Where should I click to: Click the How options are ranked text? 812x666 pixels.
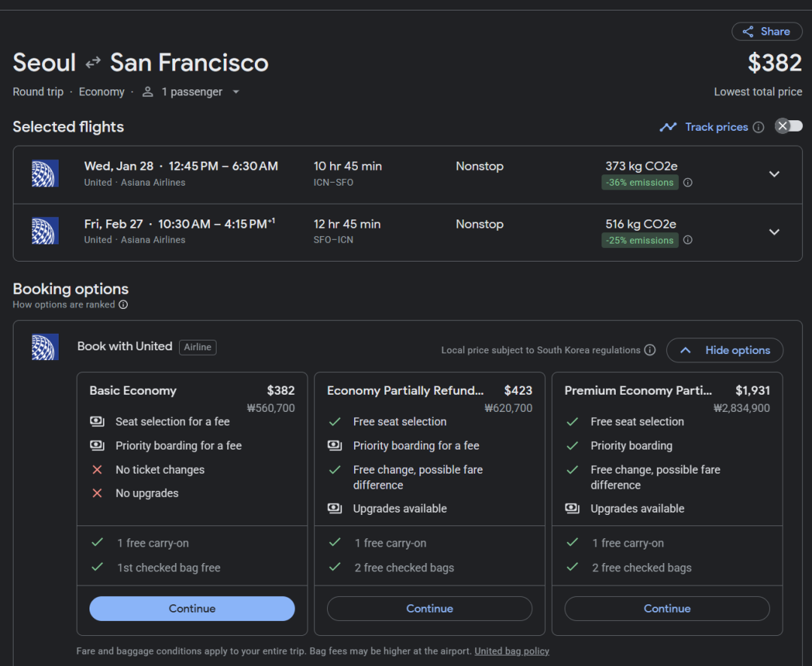(x=64, y=305)
